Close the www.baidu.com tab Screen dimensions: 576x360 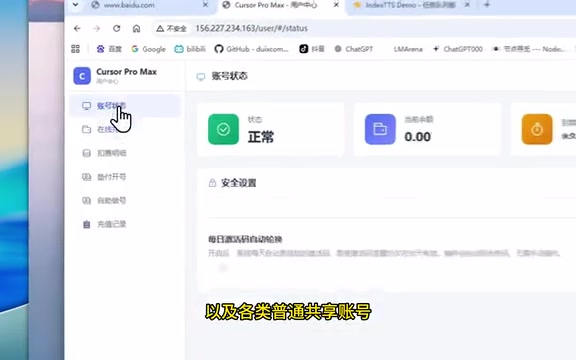click(x=206, y=5)
